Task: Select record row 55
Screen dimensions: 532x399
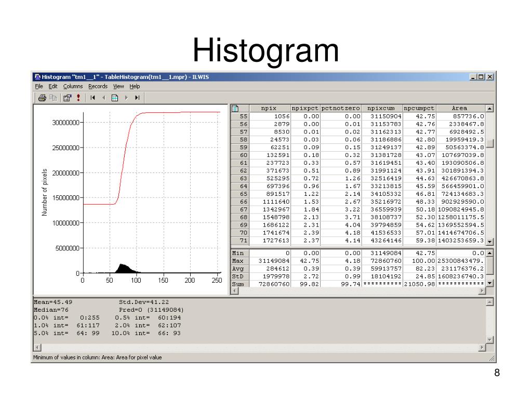Action: pyautogui.click(x=240, y=116)
